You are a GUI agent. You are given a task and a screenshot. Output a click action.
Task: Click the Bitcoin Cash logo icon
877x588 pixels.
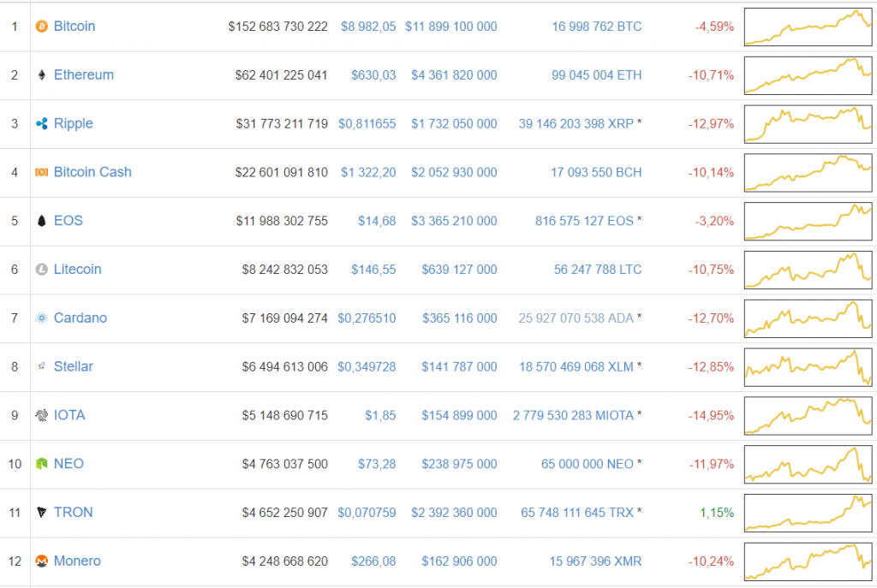click(x=41, y=172)
